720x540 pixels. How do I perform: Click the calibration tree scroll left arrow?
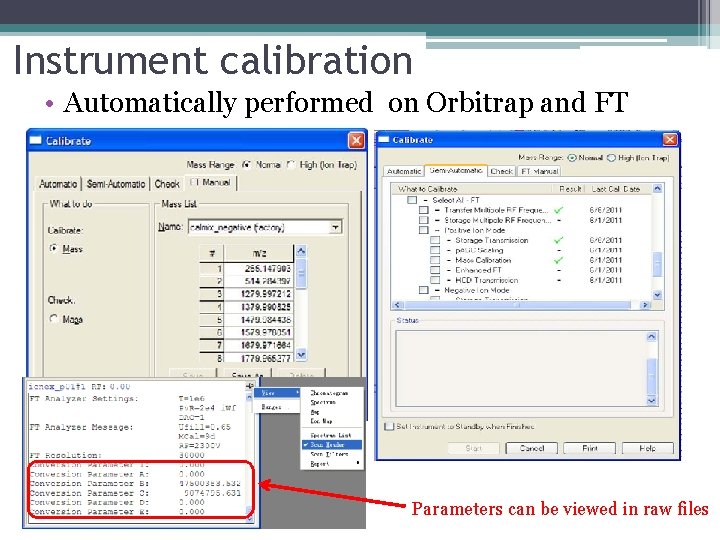point(398,305)
